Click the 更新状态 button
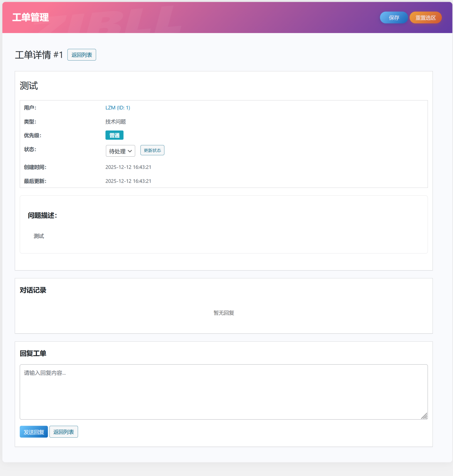 click(x=152, y=150)
